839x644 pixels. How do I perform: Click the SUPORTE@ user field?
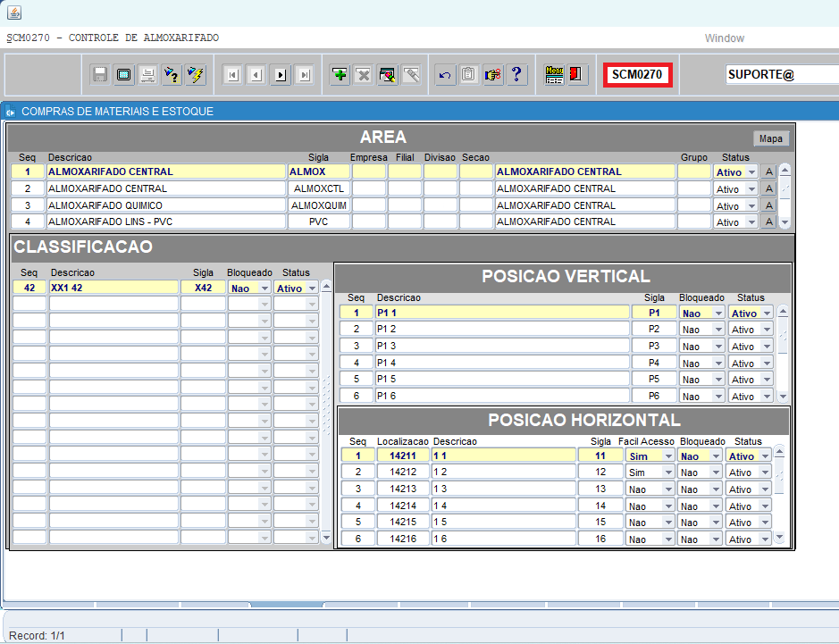(781, 75)
